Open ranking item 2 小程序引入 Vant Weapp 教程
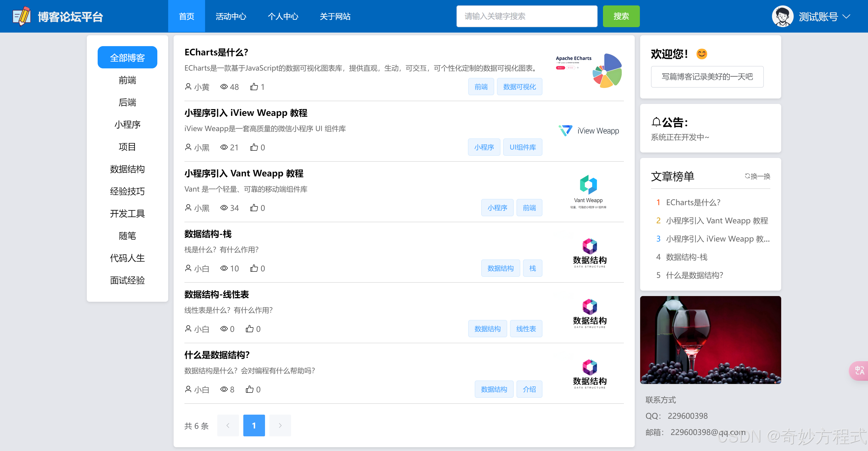The height and width of the screenshot is (451, 868). [x=717, y=220]
